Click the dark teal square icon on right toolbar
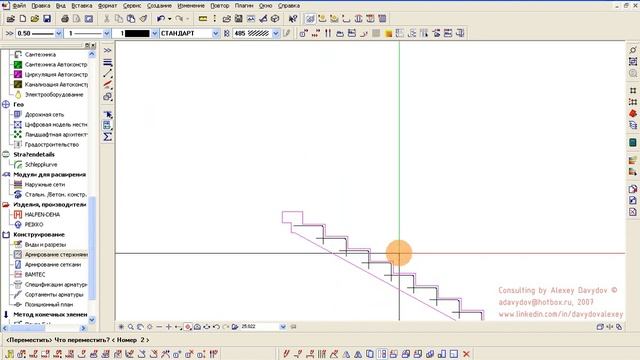 (633, 142)
